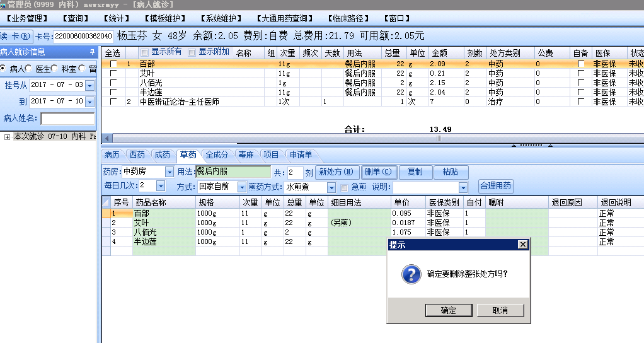Select the 科室 radio button
The image size is (644, 343).
54,68
